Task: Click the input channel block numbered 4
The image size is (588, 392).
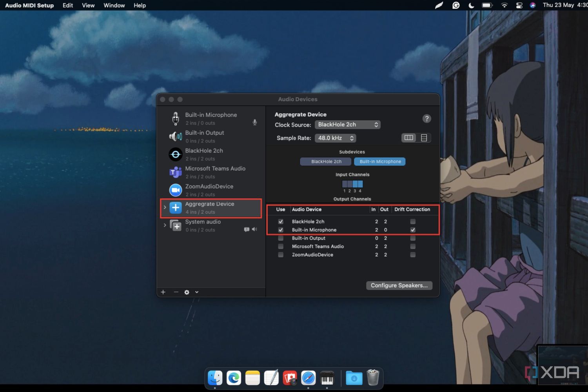Action: pyautogui.click(x=360, y=184)
